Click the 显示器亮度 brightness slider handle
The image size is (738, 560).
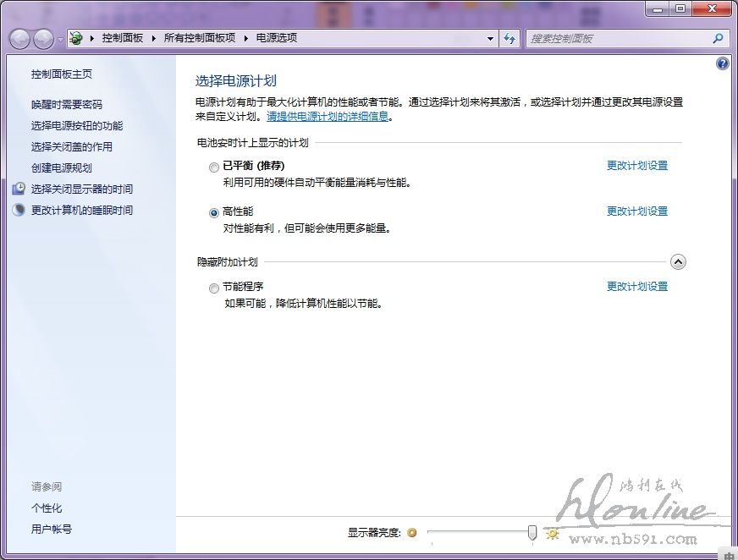531,532
